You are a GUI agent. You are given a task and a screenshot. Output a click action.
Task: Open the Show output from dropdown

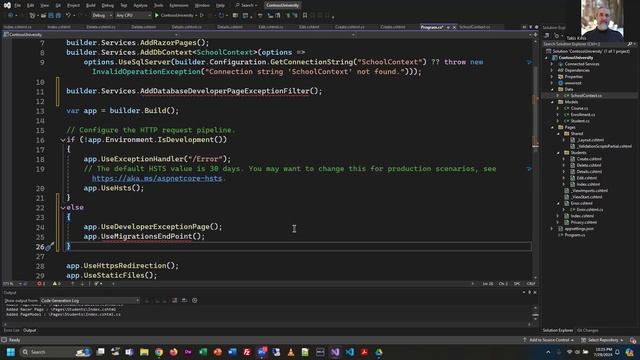coord(89,300)
